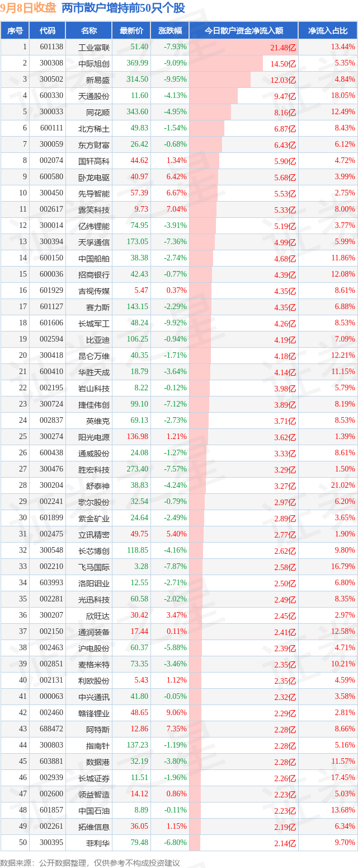Select stock name 长城军工
The height and width of the screenshot is (868, 358).
(94, 323)
